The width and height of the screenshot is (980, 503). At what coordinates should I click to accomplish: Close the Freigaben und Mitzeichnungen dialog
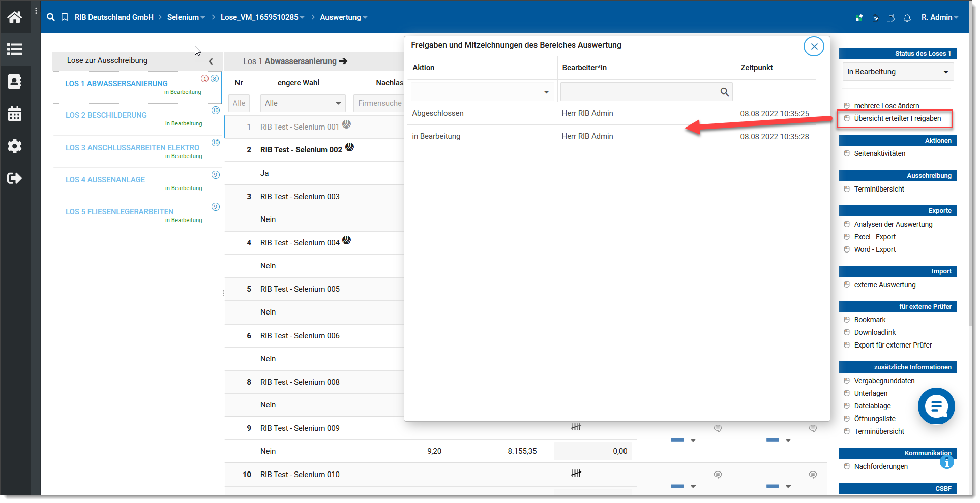click(814, 46)
